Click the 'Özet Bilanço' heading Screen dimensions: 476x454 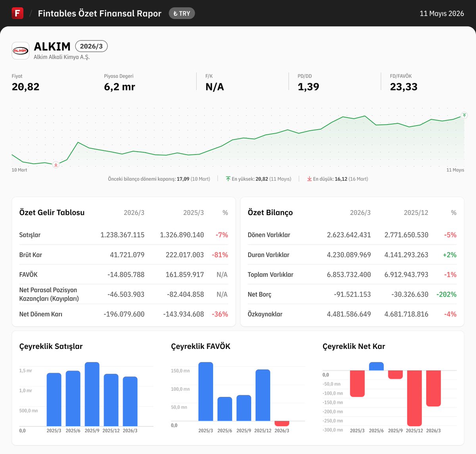coord(271,213)
